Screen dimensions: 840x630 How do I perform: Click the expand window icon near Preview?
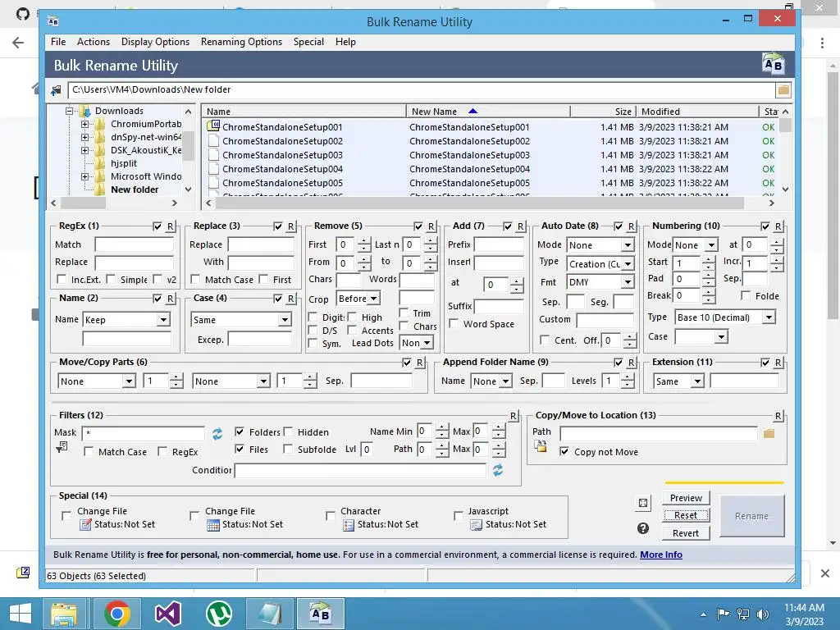click(x=643, y=503)
